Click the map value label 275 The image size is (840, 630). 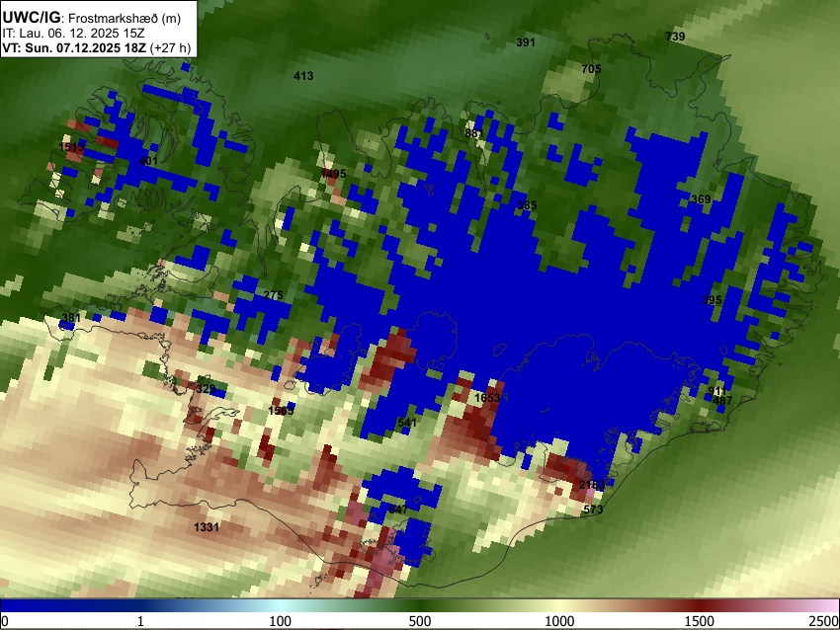[x=273, y=295]
